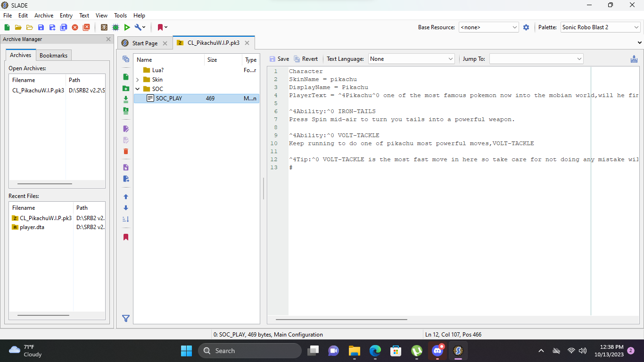Viewport: 644px width, 362px height.
Task: Switch to the Bookmarks tab
Action: click(53, 55)
